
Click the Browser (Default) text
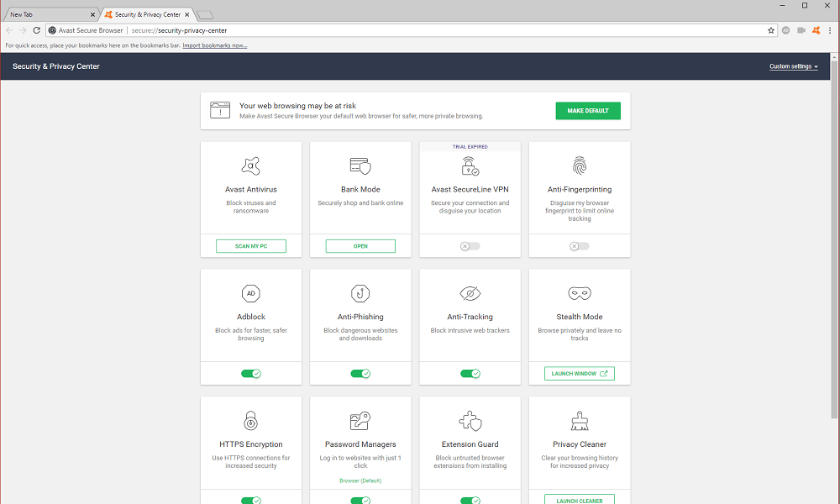pos(360,481)
